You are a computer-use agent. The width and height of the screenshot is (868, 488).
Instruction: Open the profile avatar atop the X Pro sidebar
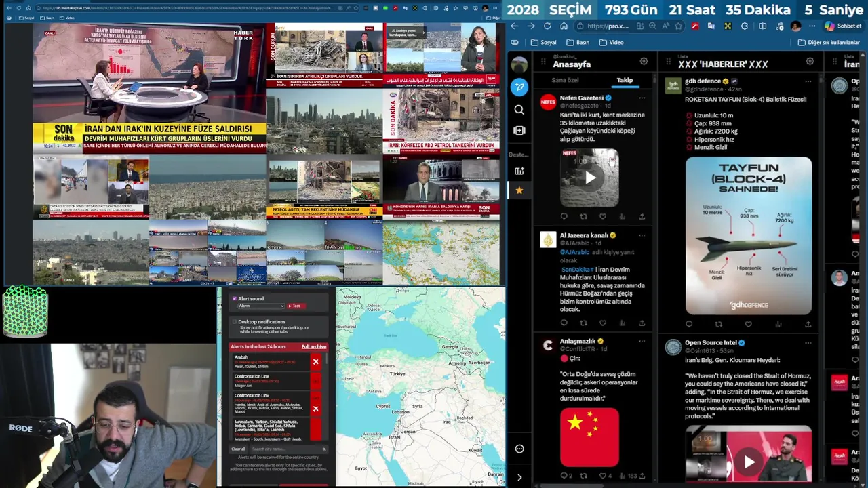[x=519, y=64]
